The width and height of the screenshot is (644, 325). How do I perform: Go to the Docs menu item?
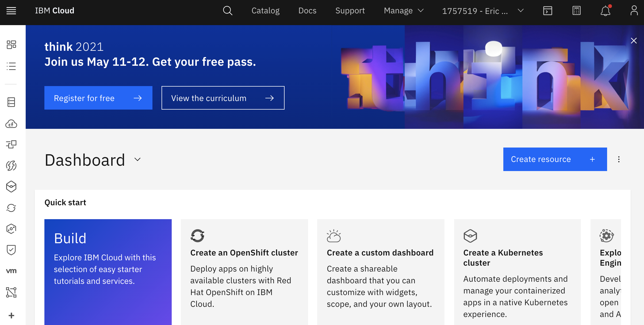(x=307, y=11)
